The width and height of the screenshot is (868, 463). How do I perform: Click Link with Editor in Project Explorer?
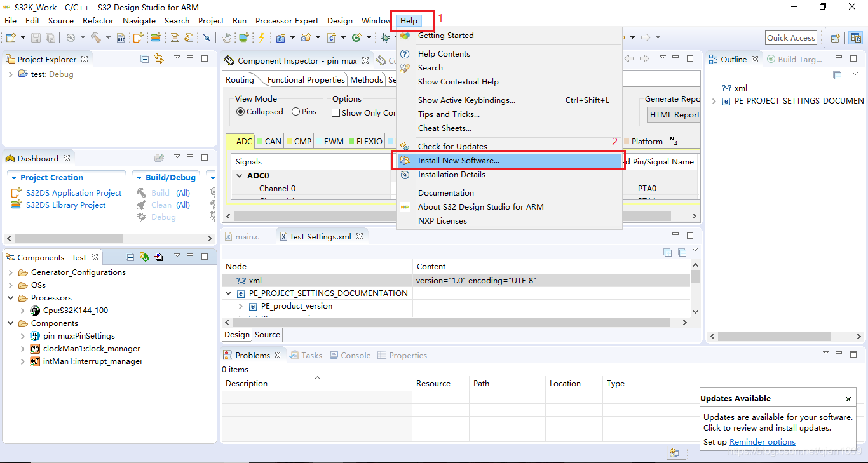point(159,59)
